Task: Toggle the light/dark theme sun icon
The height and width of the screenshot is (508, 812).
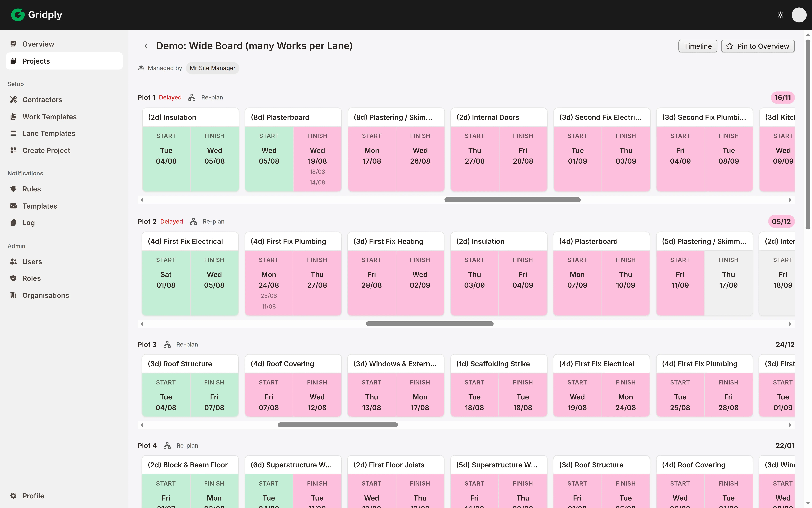Action: point(780,15)
